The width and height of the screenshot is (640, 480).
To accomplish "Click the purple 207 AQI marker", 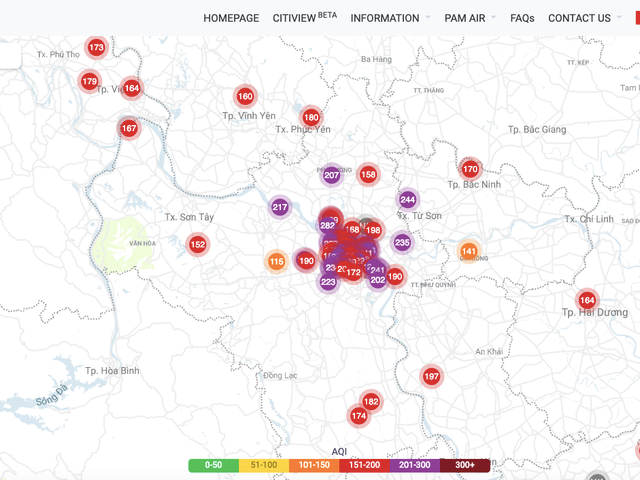I will [332, 175].
